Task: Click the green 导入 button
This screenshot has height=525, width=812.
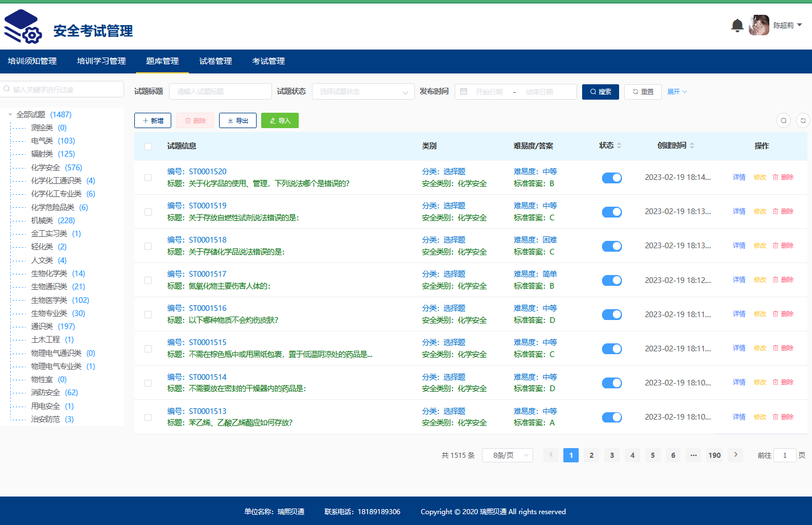Action: click(x=280, y=121)
